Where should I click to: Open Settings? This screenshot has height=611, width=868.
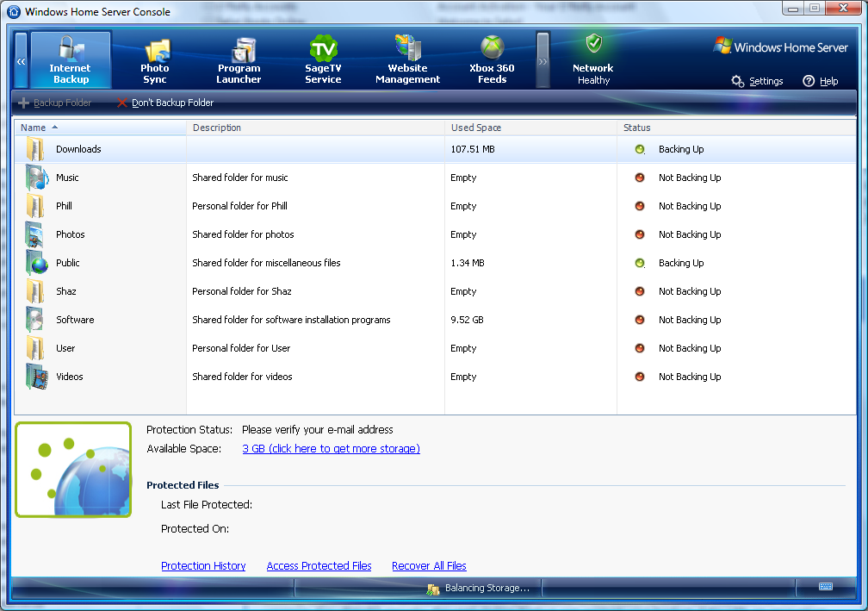click(757, 81)
